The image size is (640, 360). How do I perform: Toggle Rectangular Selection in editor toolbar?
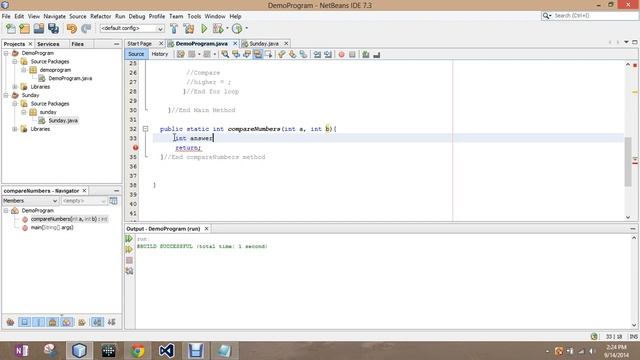click(268, 54)
